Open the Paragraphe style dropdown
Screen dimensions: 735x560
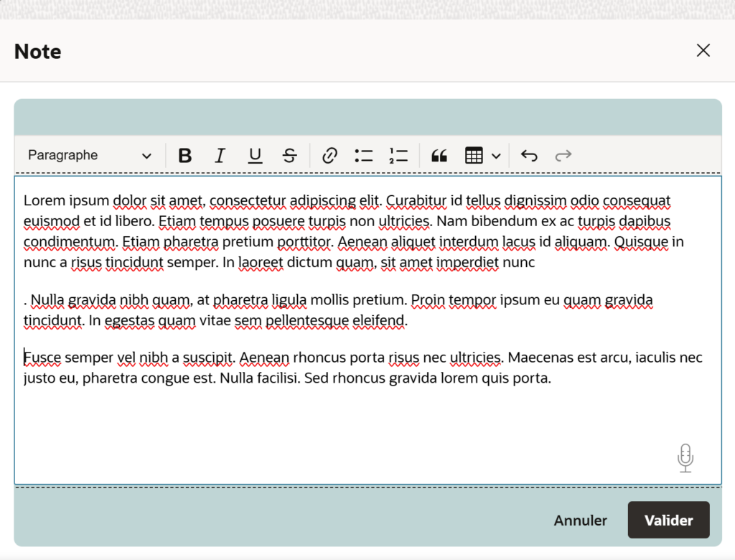pos(90,156)
